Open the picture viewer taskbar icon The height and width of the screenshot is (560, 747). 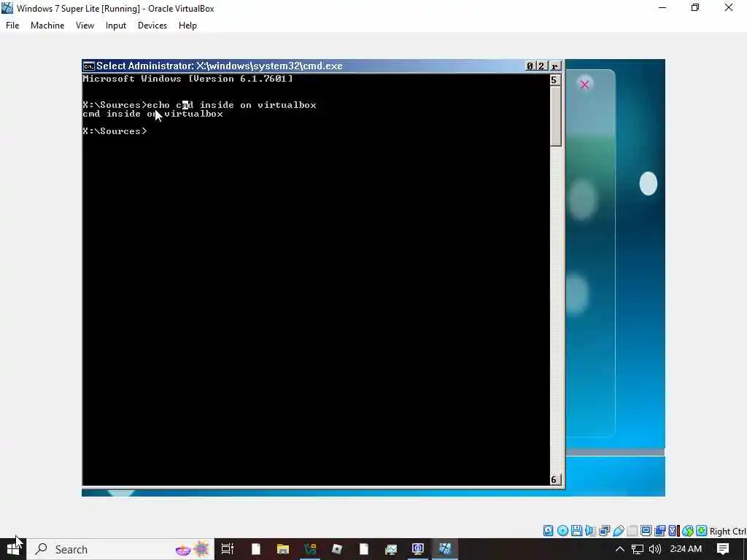tap(391, 549)
